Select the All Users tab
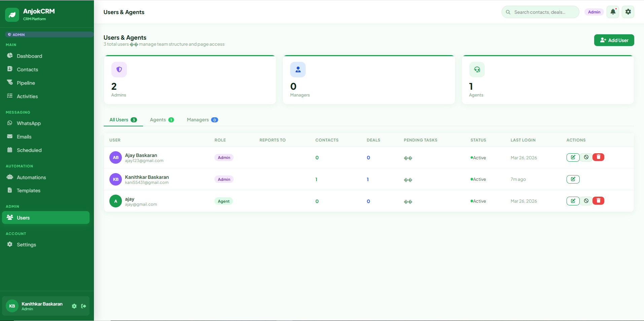 (123, 120)
